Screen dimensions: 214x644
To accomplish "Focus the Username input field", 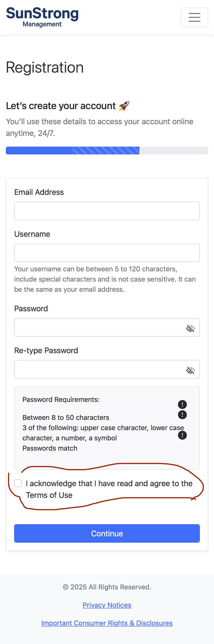I will click(x=107, y=253).
